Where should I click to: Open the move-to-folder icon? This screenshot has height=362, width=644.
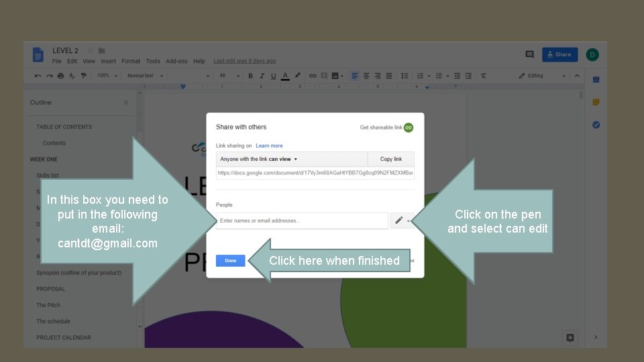click(x=102, y=50)
